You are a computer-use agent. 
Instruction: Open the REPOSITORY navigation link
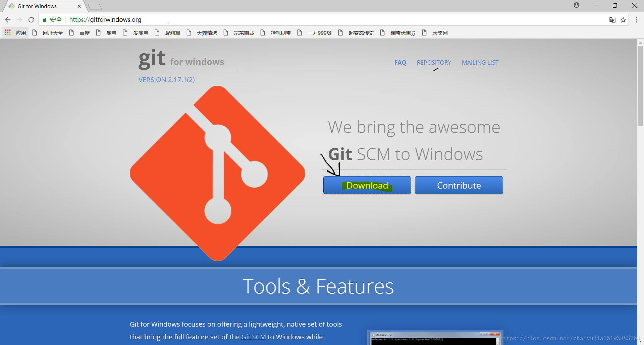coord(434,63)
